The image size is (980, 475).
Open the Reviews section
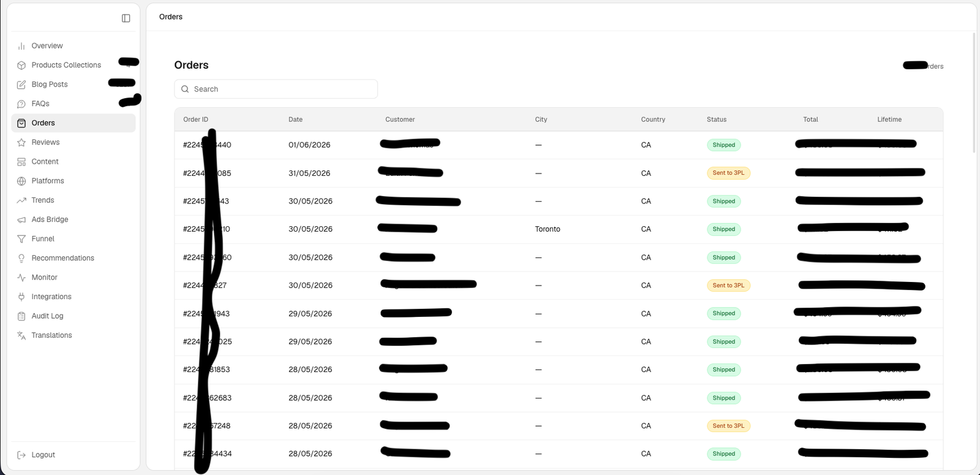[x=73, y=142]
